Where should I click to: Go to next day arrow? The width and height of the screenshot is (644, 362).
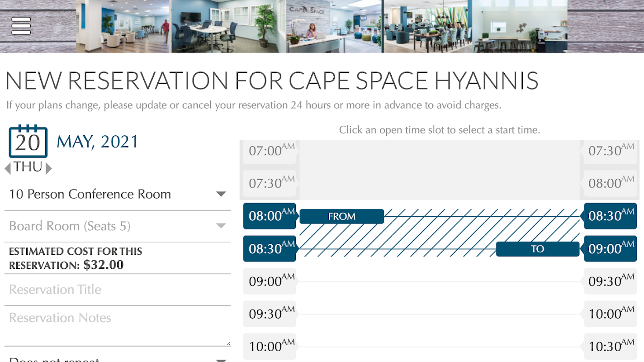tap(49, 168)
